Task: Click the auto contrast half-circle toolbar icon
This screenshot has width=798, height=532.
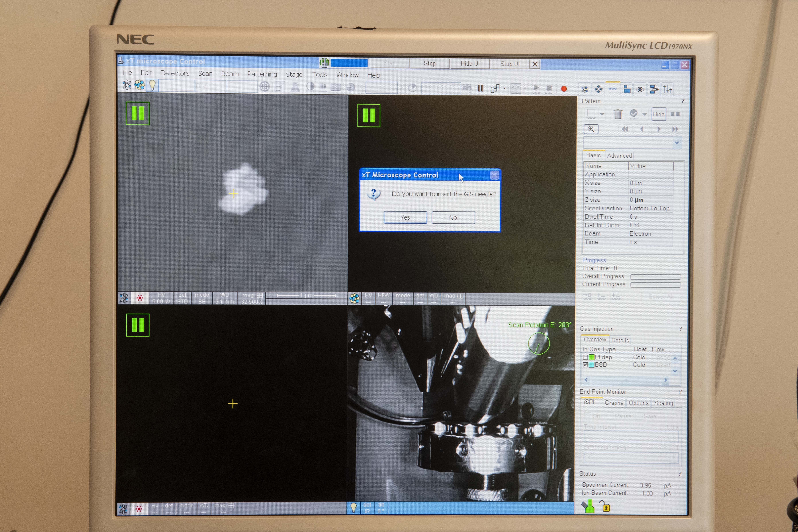Action: pyautogui.click(x=310, y=87)
